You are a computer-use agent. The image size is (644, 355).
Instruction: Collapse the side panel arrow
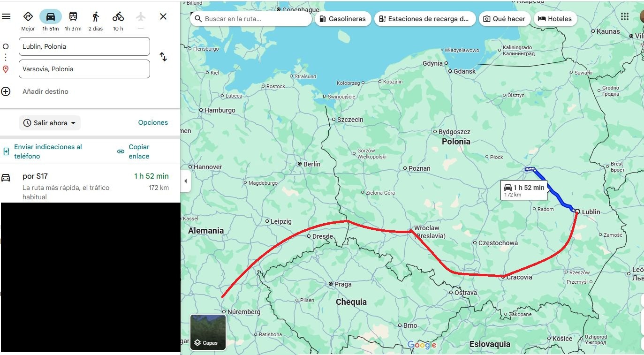pos(186,181)
